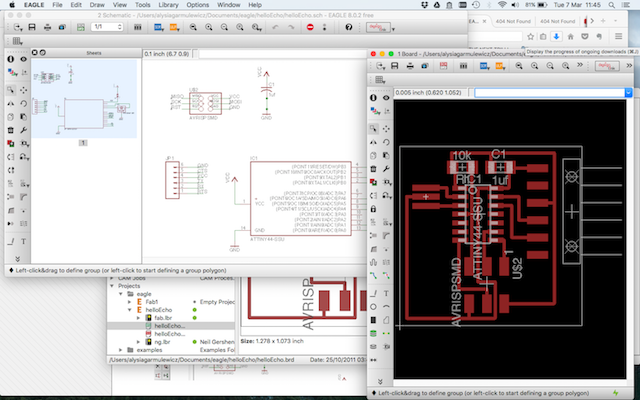Toggle Show eye tool in Board palette
Viewport: 640px width, 400px height.
coord(386,98)
